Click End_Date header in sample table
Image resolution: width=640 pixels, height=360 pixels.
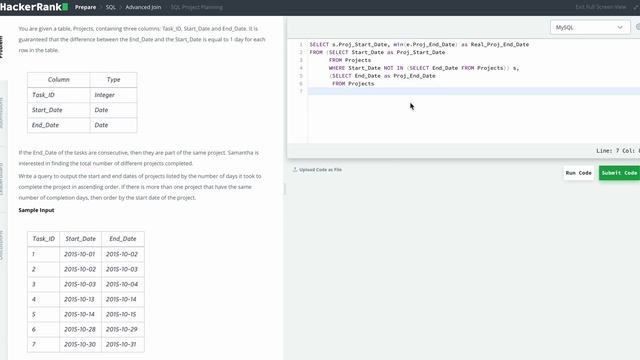pyautogui.click(x=122, y=239)
